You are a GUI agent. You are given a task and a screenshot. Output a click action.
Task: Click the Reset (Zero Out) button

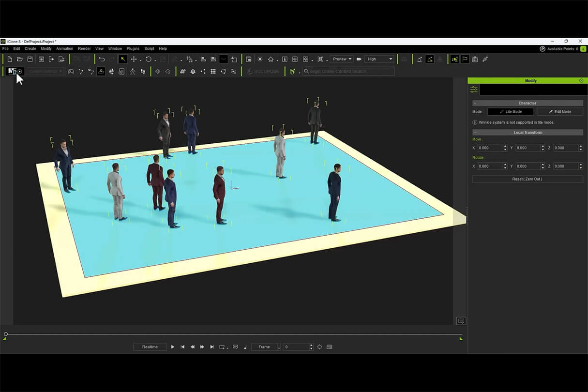pyautogui.click(x=528, y=179)
